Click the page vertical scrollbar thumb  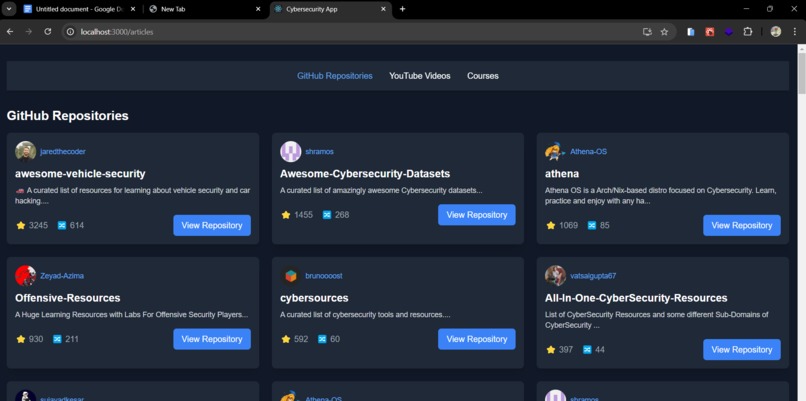[801, 74]
